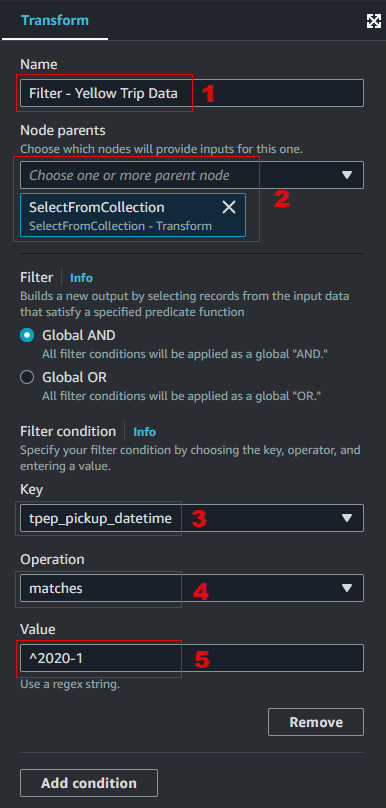386x808 pixels.
Task: Open the Info link next to Filter
Action: (81, 278)
